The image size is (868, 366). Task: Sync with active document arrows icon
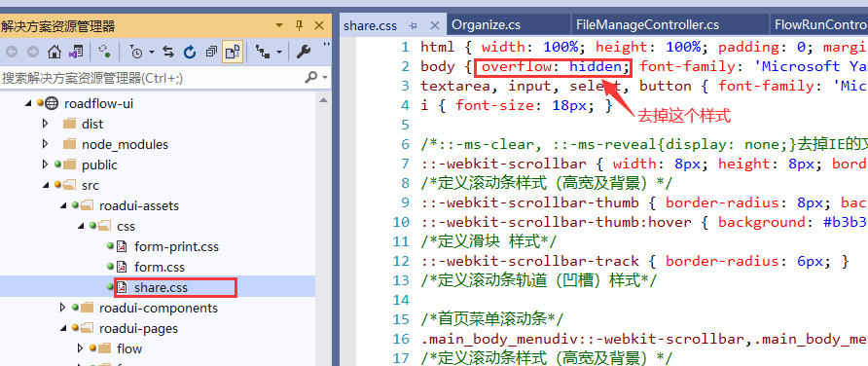coord(168,52)
